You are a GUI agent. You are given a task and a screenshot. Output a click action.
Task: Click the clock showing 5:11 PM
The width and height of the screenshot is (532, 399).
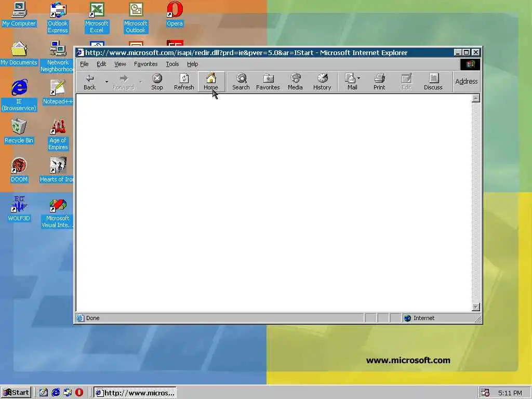pyautogui.click(x=510, y=393)
